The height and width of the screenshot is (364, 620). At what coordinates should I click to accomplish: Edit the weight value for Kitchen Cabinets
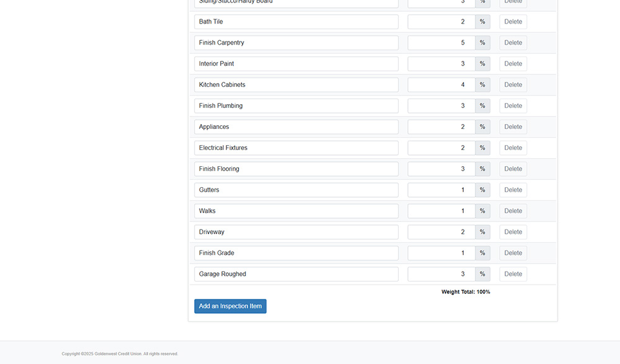click(x=441, y=84)
